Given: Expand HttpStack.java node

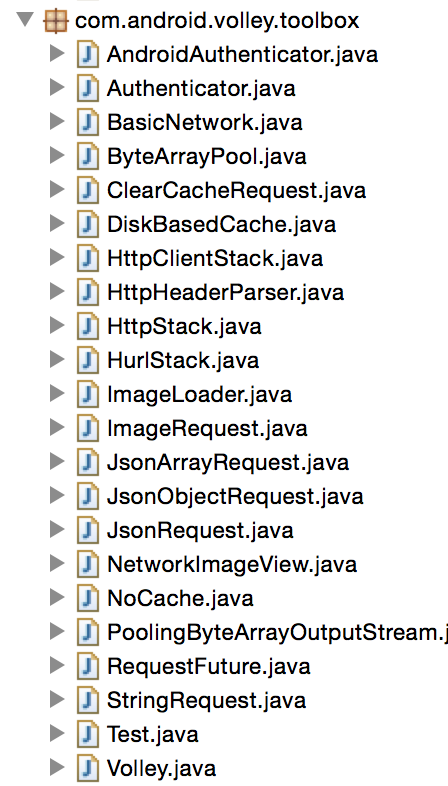Looking at the screenshot, I should (x=58, y=326).
